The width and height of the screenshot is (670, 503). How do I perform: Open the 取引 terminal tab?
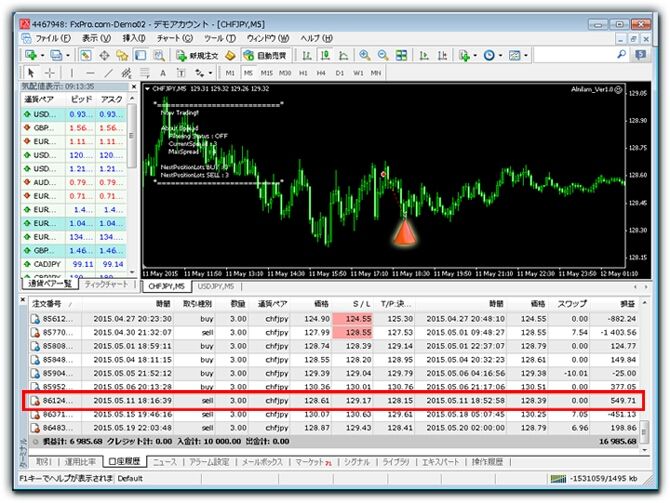[x=43, y=462]
